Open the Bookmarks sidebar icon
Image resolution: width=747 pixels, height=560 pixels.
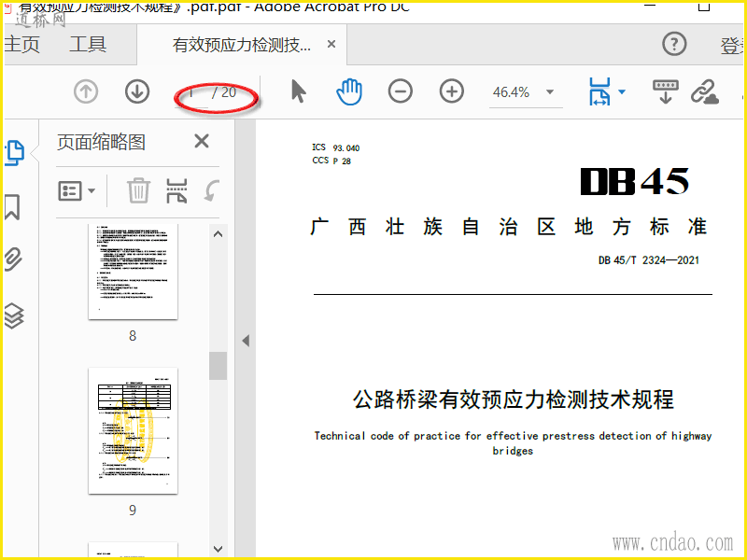[x=12, y=207]
